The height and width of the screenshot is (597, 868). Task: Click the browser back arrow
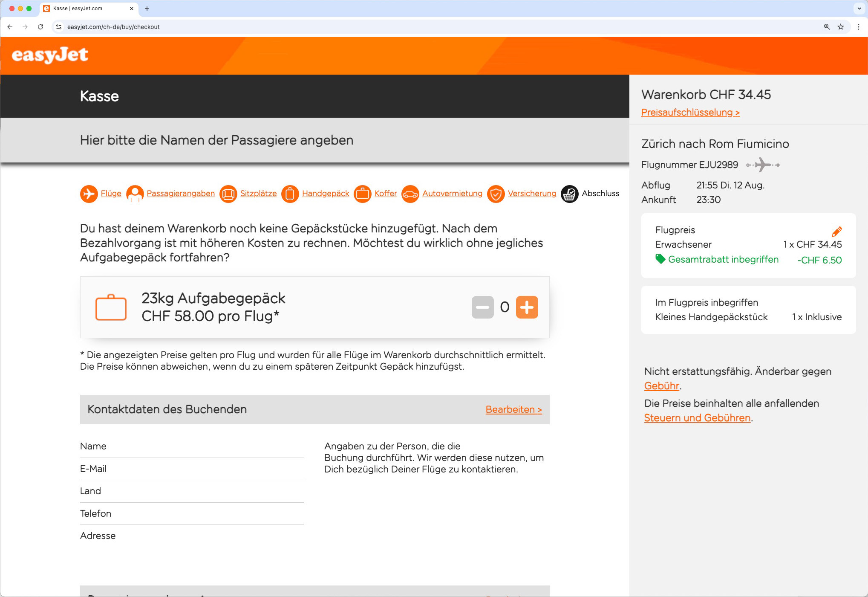click(10, 27)
